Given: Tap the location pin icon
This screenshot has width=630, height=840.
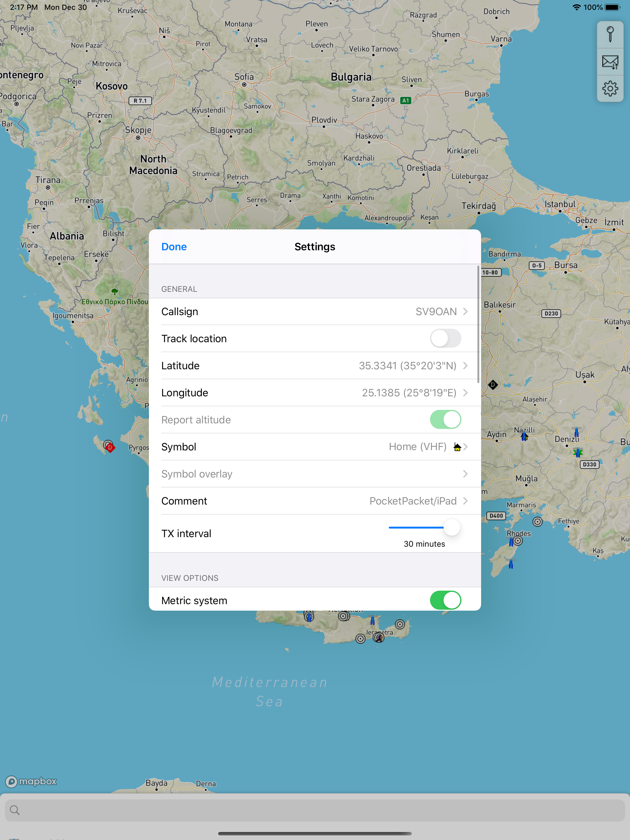Looking at the screenshot, I should [x=610, y=34].
